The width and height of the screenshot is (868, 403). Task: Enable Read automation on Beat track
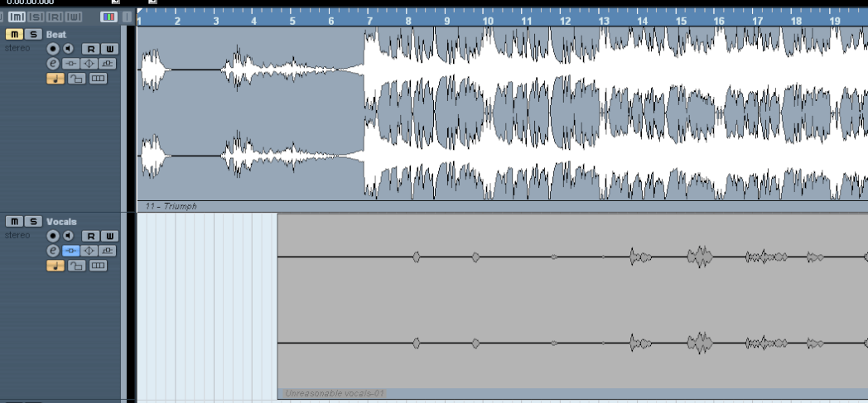[x=91, y=49]
